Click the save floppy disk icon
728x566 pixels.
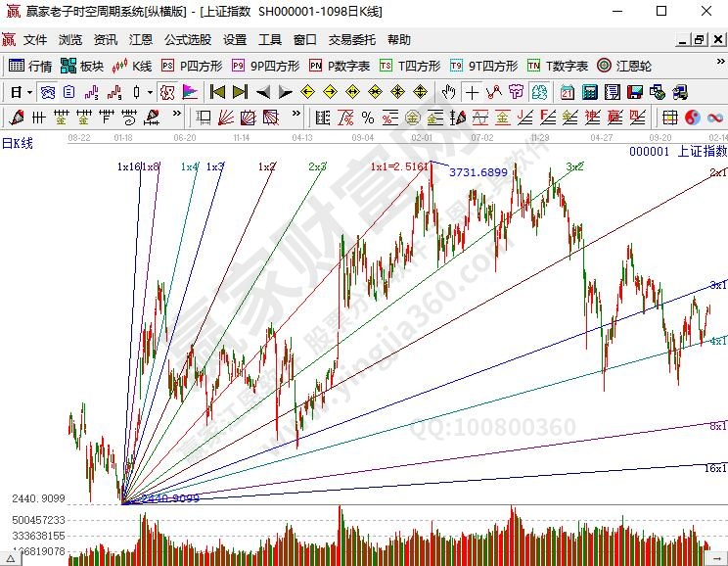(x=634, y=92)
